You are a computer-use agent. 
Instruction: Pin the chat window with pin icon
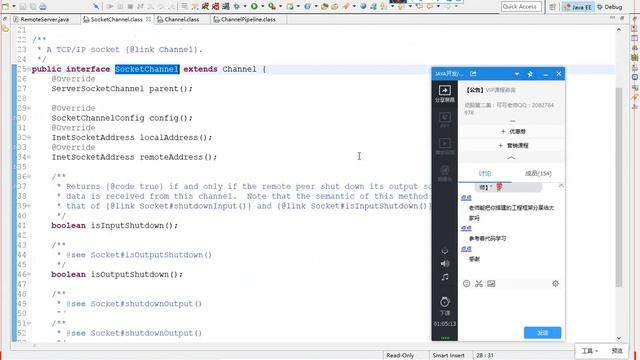click(x=530, y=74)
